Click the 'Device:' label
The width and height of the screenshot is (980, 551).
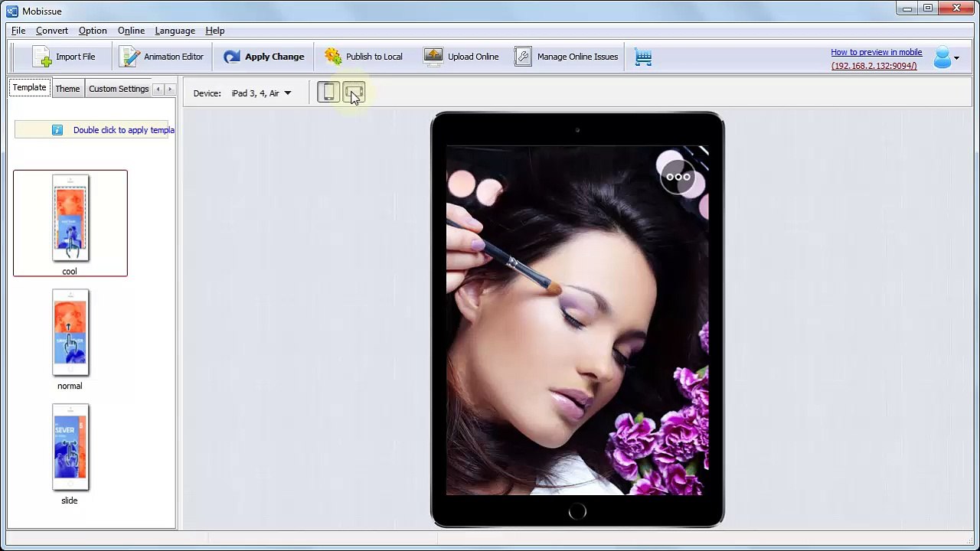tap(207, 93)
